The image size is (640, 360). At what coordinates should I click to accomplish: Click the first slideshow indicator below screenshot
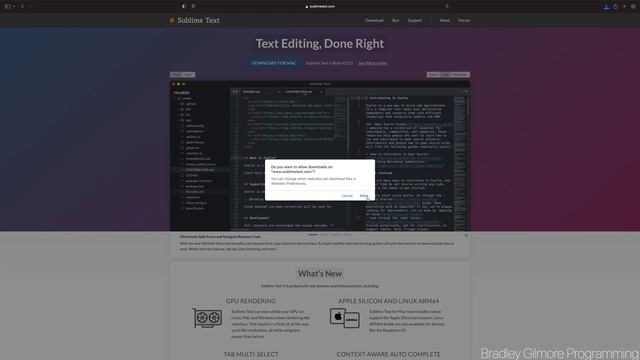pyautogui.click(x=312, y=235)
